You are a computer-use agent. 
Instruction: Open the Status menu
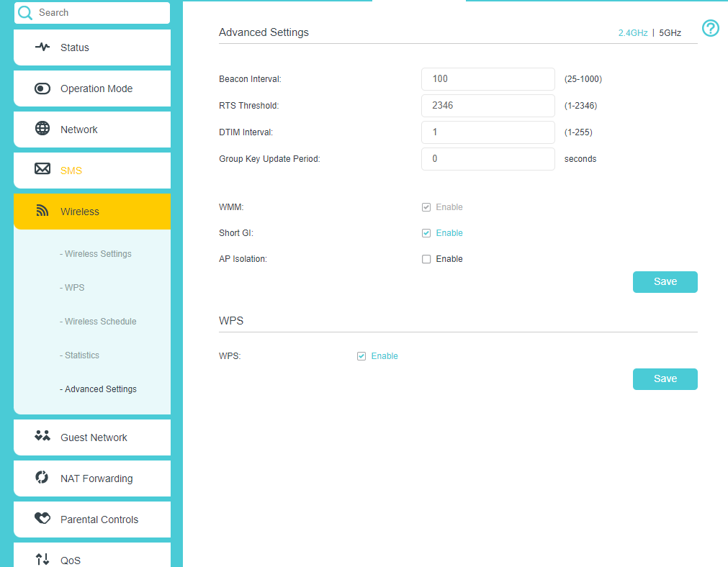92,47
